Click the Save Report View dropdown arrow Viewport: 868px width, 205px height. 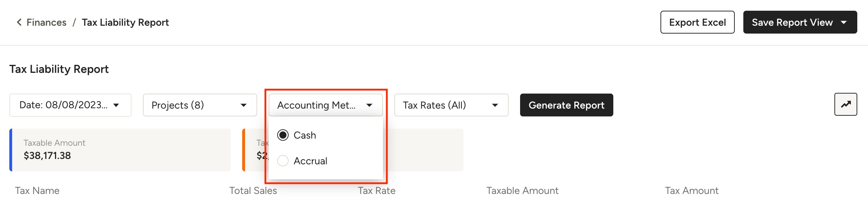pos(844,22)
